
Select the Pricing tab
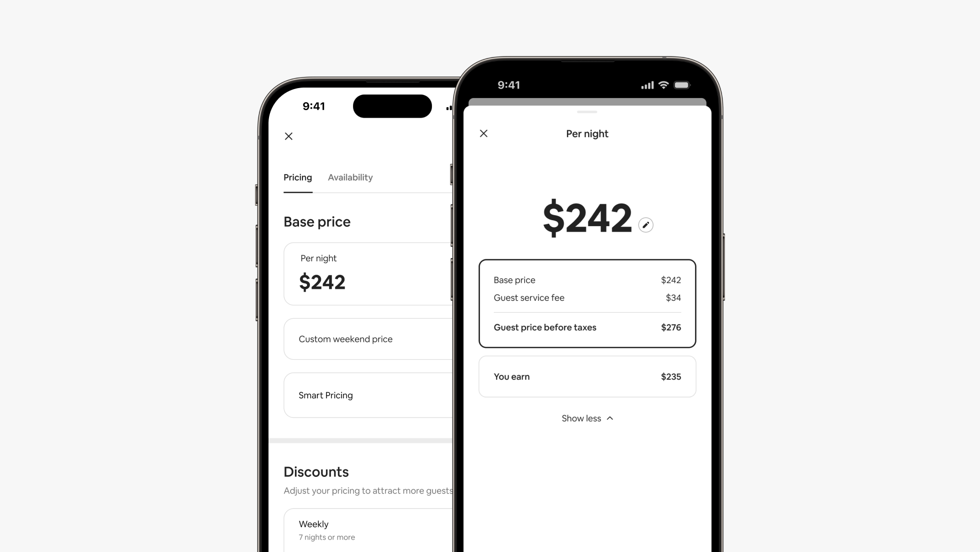coord(297,177)
